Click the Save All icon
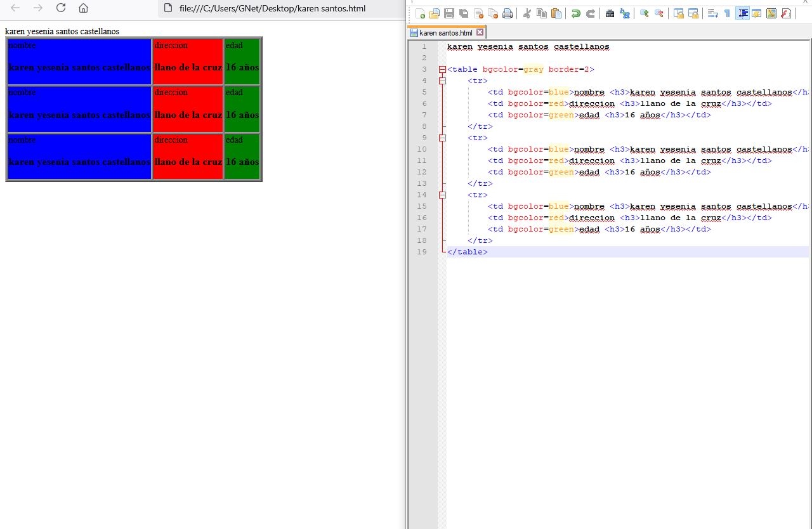The height and width of the screenshot is (529, 812). (464, 13)
